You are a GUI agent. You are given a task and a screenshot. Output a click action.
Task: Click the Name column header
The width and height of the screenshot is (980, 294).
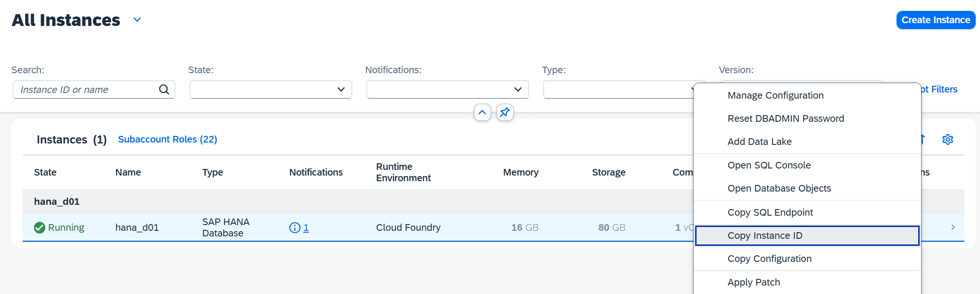(x=128, y=172)
